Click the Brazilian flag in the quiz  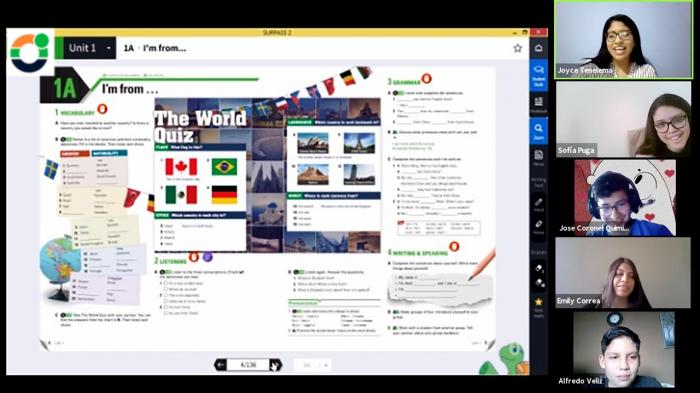pos(224,167)
